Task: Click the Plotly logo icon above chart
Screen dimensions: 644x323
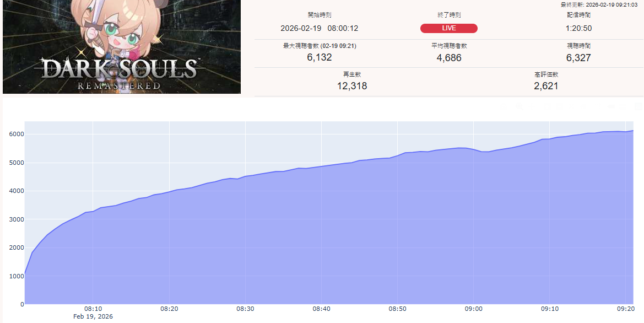Action: click(x=638, y=106)
